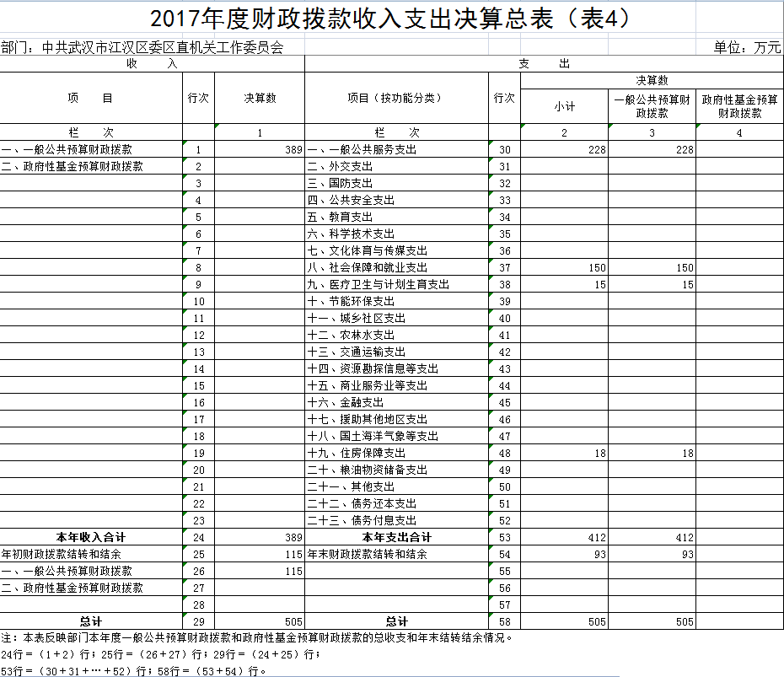Select the 总计 value 505 in row 29
The width and height of the screenshot is (784, 677).
pos(259,621)
